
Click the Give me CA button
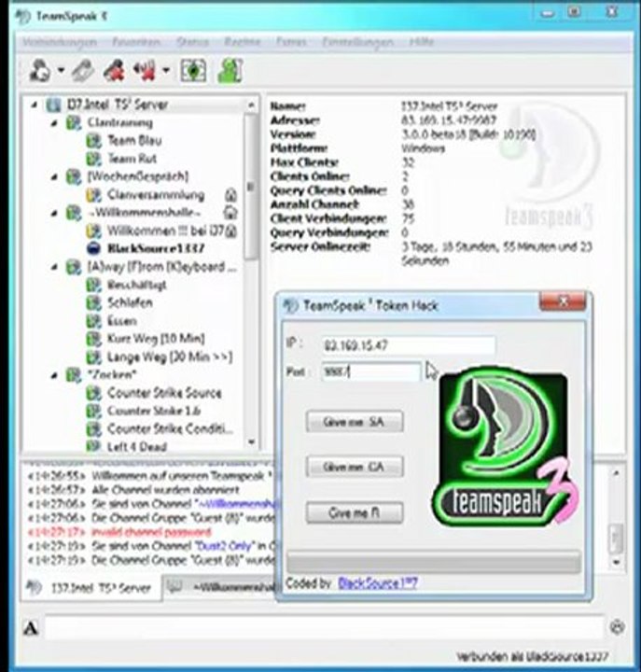(x=355, y=467)
